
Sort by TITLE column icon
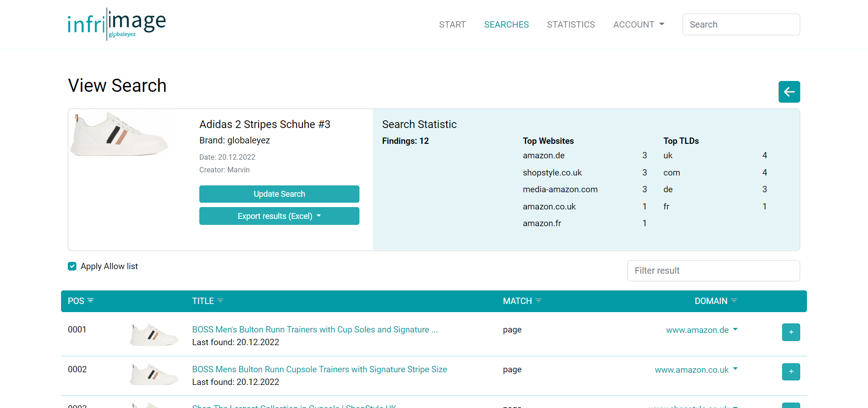point(220,300)
